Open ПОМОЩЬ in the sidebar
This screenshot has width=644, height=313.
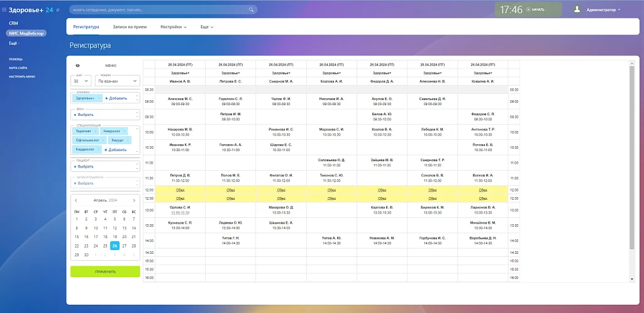(16, 59)
